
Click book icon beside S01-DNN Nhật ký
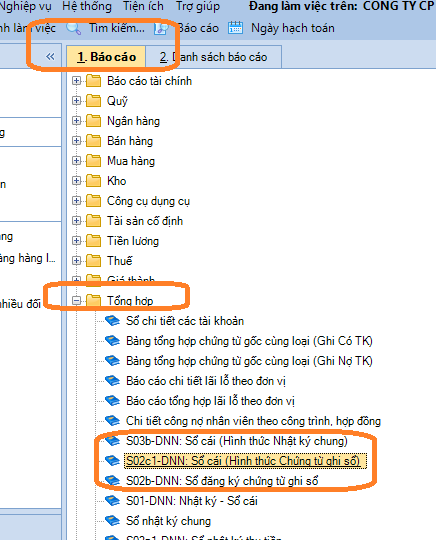click(112, 500)
